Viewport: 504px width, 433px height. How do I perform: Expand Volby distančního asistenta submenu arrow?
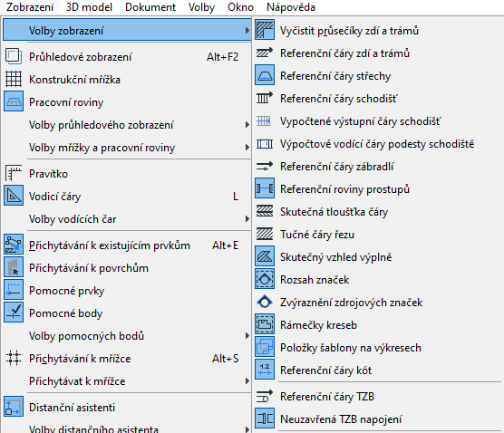[247, 429]
